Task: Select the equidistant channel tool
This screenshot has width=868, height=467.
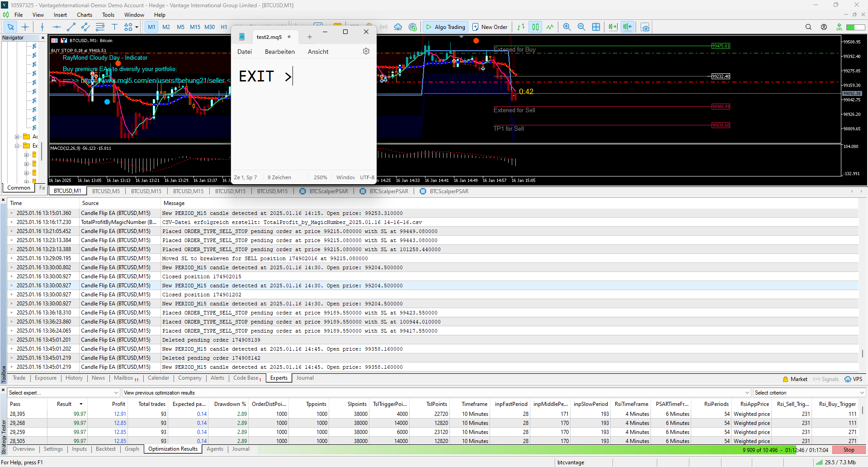Action: pyautogui.click(x=85, y=27)
